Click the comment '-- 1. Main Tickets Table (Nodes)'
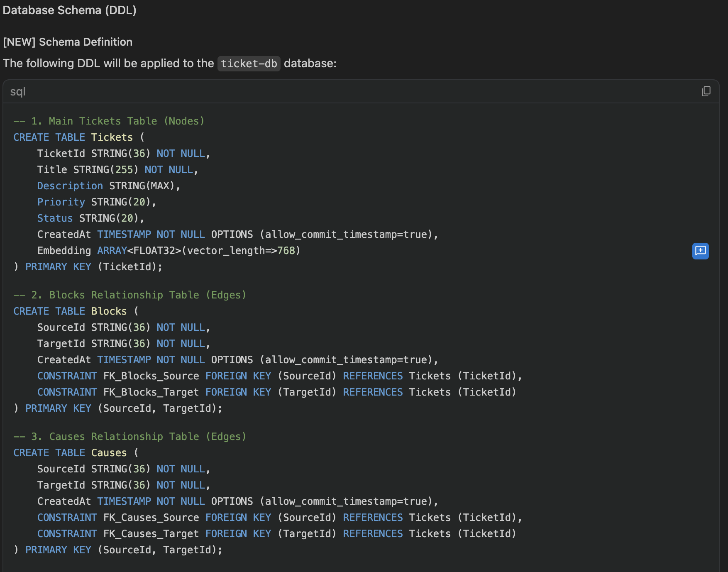Image resolution: width=728 pixels, height=572 pixels. (109, 121)
